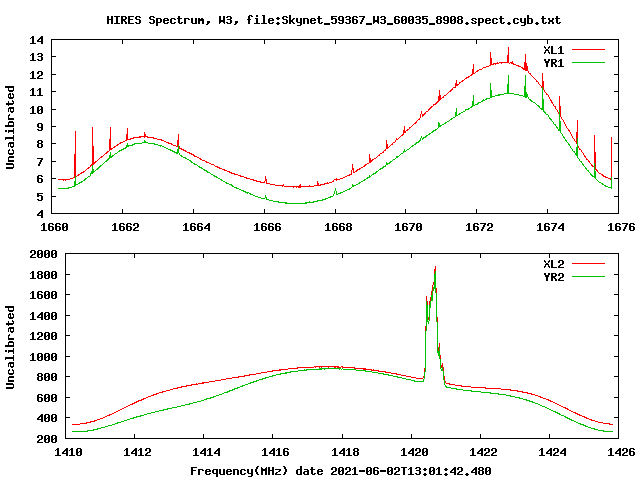
Task: Click the green YR1 legend line sample
Action: [x=588, y=63]
